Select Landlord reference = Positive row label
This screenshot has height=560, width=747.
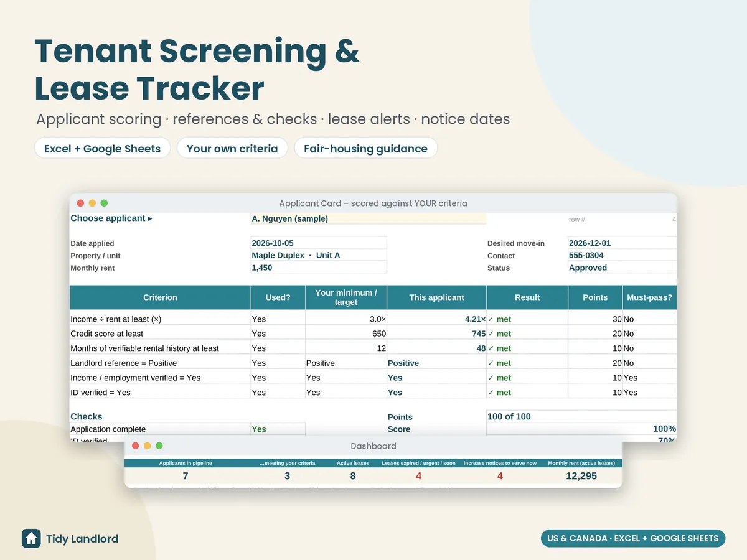click(123, 363)
